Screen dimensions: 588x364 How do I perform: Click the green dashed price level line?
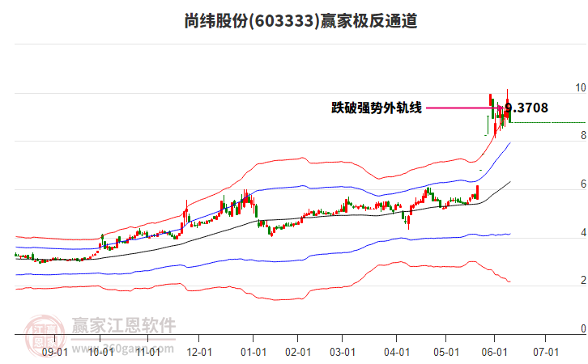click(x=548, y=122)
